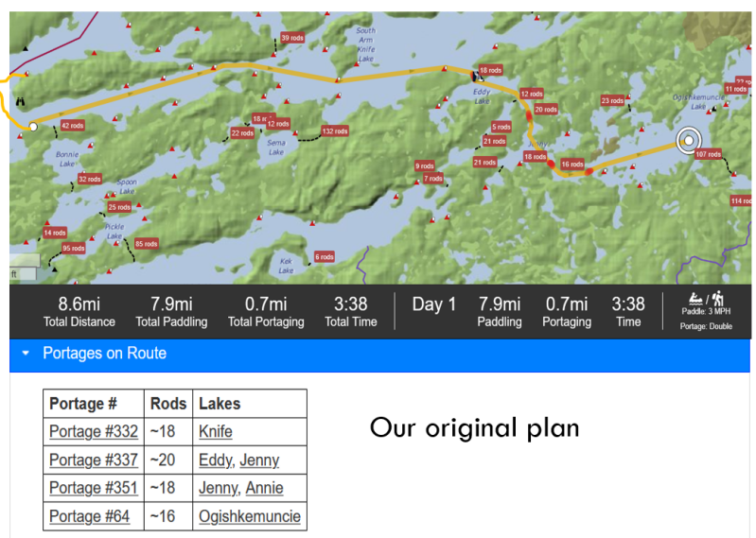Image resolution: width=756 pixels, height=538 pixels.
Task: Click the South Arm Knife Lake label
Action: [366, 44]
